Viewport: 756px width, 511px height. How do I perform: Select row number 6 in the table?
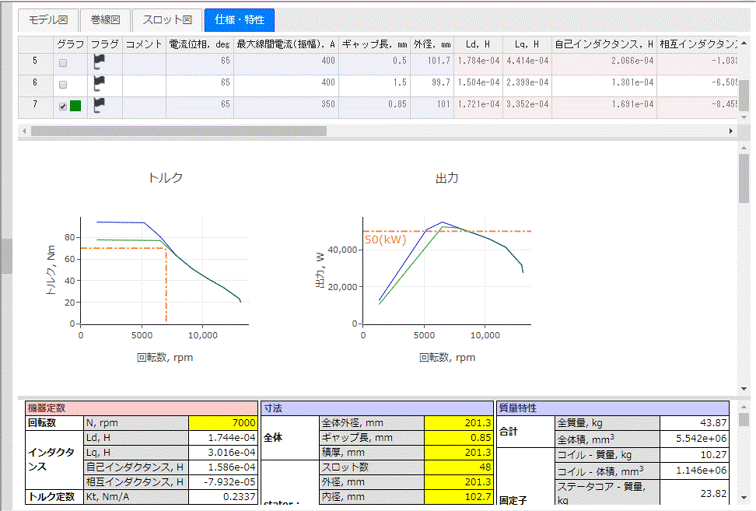[35, 84]
